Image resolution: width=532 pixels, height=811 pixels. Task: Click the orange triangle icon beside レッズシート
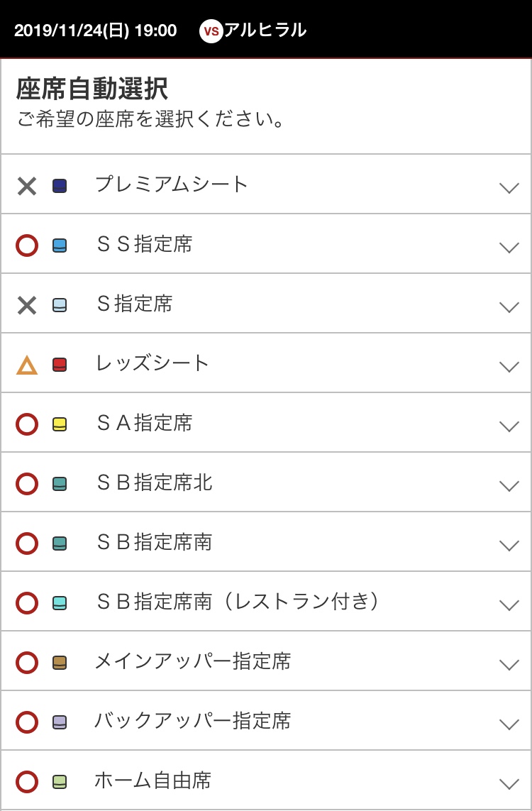click(27, 365)
